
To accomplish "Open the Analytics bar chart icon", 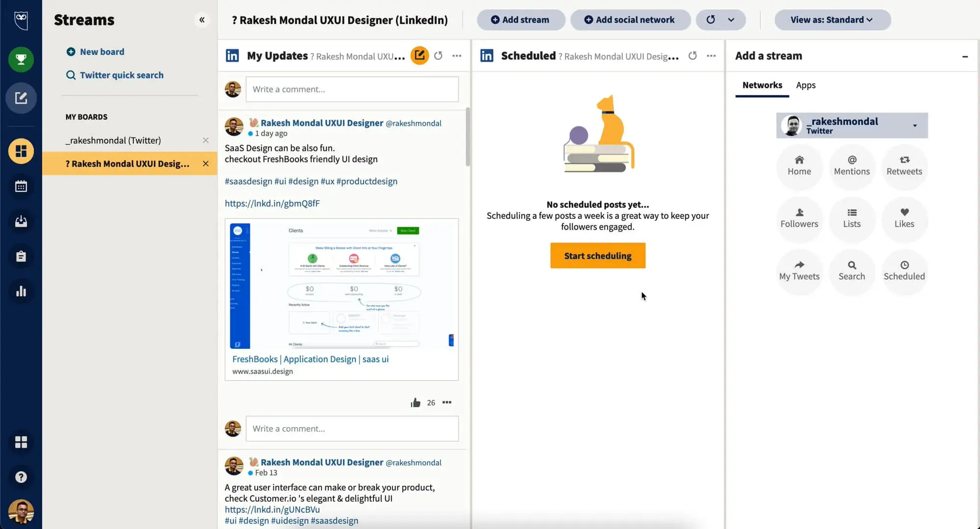I will (21, 291).
